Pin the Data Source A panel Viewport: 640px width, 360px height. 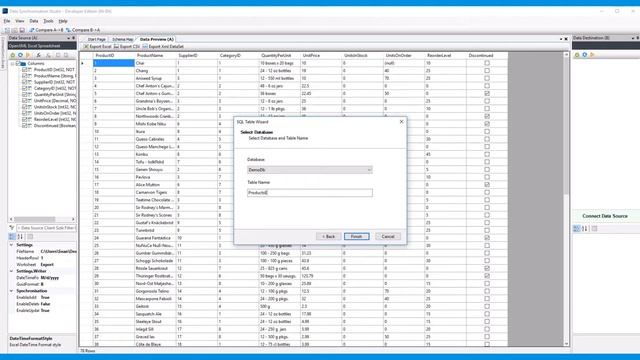(73, 38)
